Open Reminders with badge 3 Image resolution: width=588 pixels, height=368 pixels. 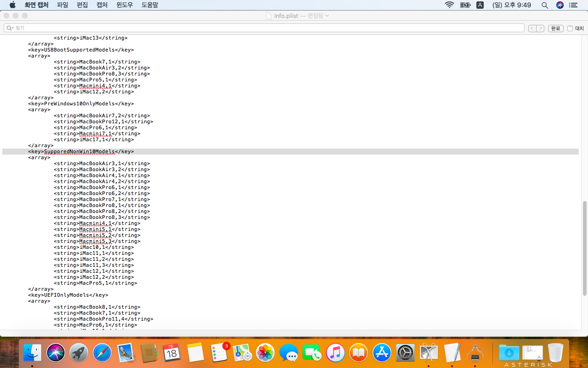click(x=219, y=353)
